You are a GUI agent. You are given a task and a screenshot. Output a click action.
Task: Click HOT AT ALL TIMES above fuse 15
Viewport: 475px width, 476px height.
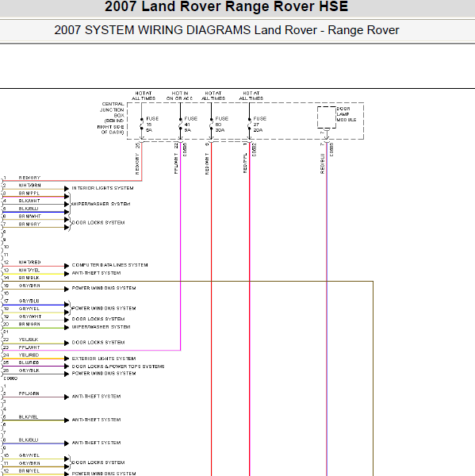144,96
